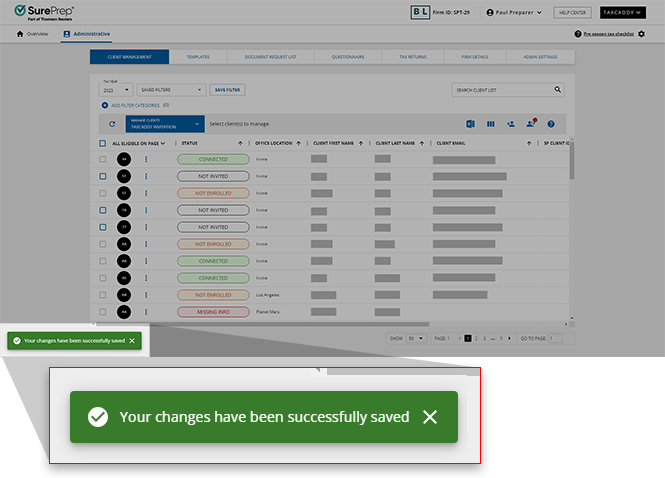Open the Questionnaire tab
Viewport: 665px width, 478px height.
[348, 57]
